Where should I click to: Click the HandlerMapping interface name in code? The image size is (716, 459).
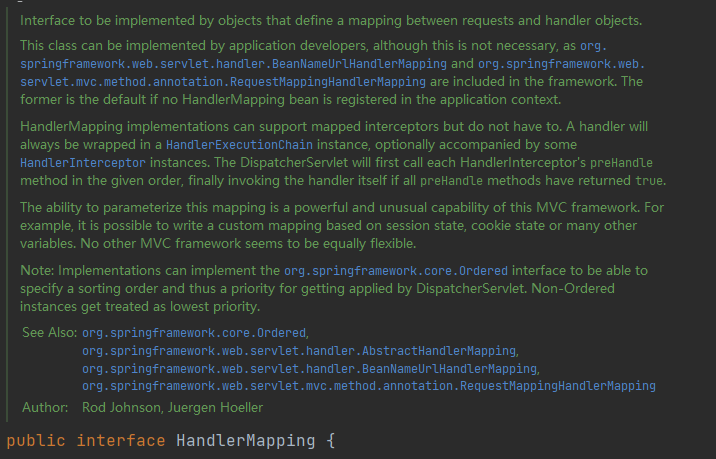[x=246, y=441]
